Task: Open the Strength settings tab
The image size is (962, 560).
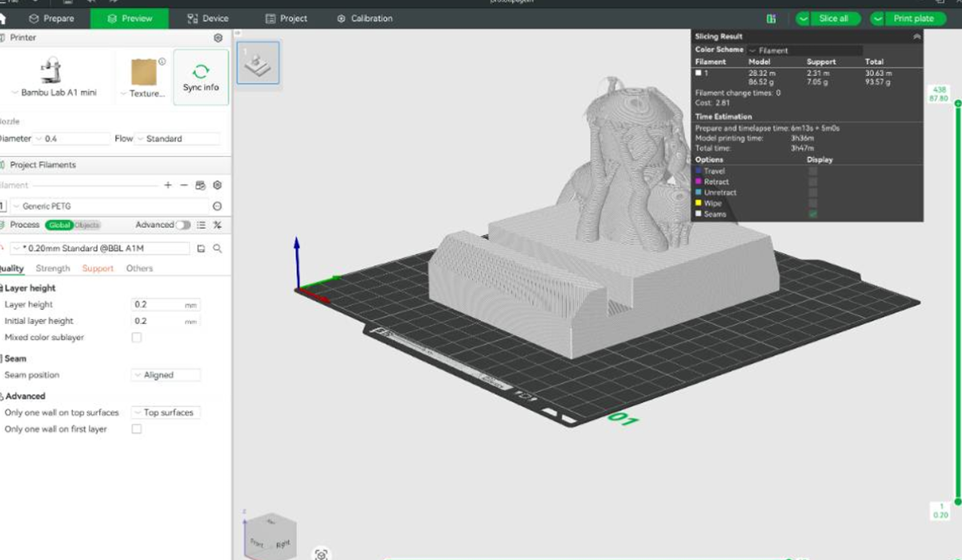Action: 53,268
